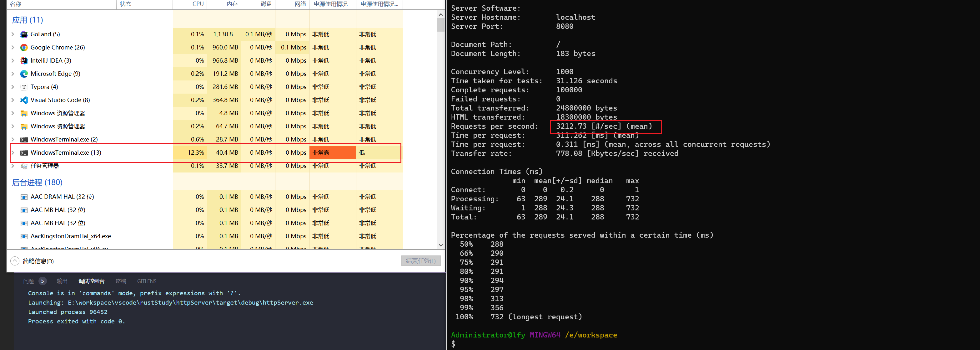Collapse details with 简略信息 arrow icon
This screenshot has height=350, width=980.
[15, 261]
